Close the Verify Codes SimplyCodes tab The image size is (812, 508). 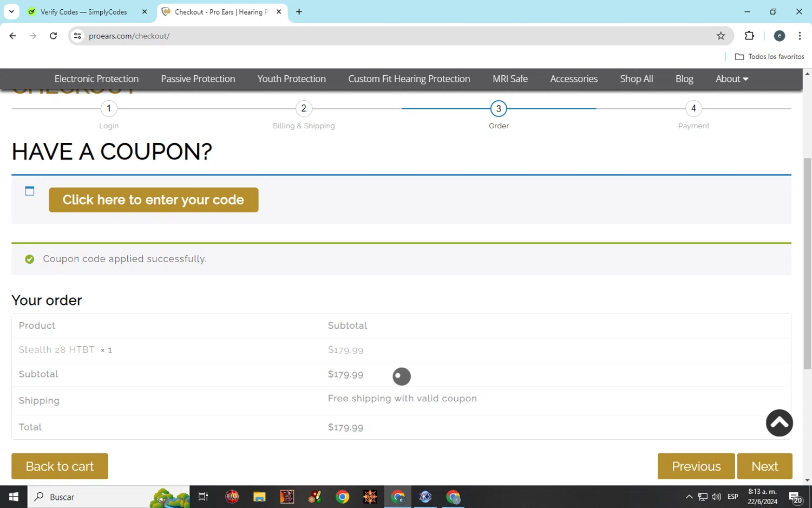pos(145,11)
